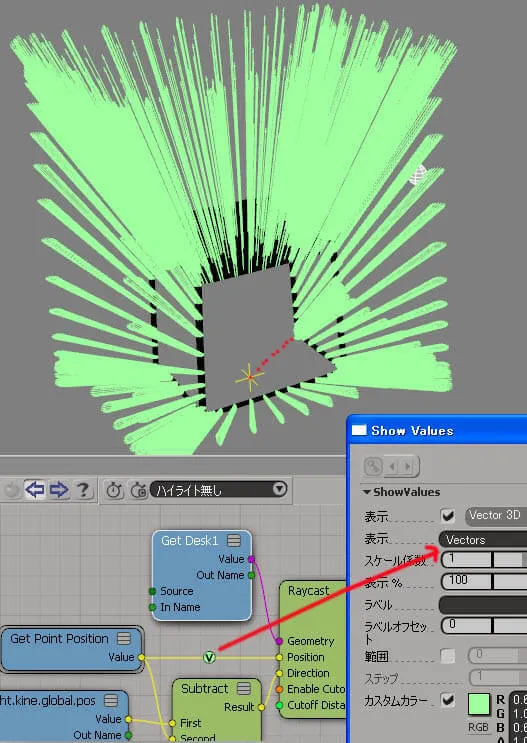Viewport: 527px width, 743px height.
Task: Click the green V show-values marker
Action: 209,657
